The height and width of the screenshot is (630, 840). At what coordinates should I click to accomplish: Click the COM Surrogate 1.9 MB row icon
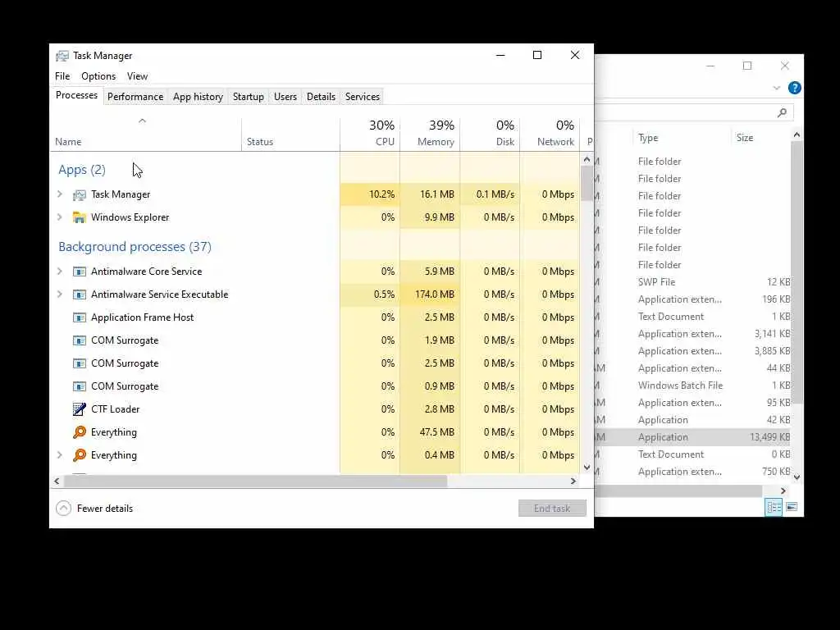point(80,340)
